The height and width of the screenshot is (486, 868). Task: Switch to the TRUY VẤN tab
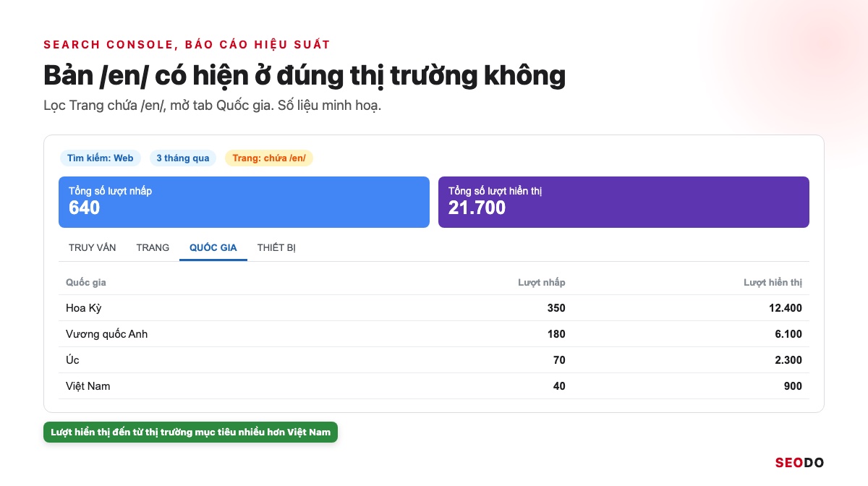pos(92,247)
